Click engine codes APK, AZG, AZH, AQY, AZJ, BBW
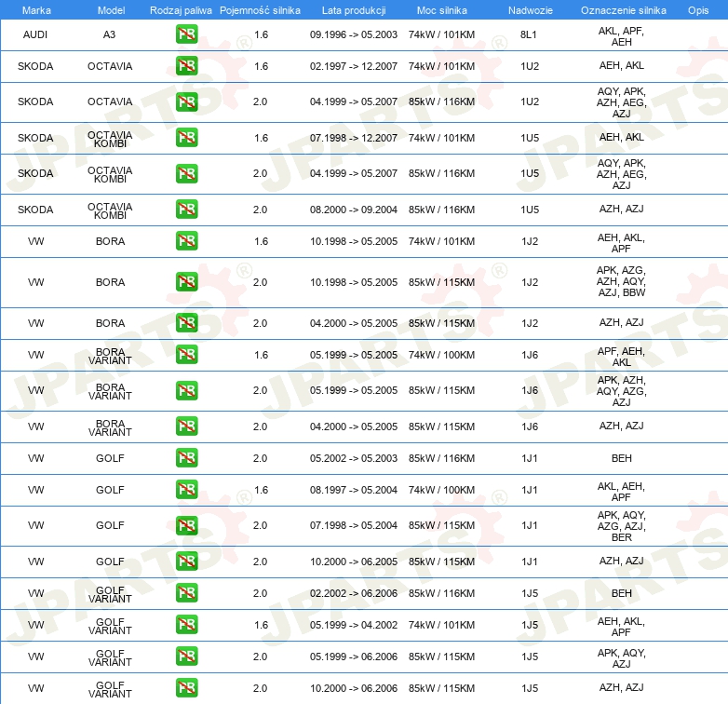Image resolution: width=728 pixels, height=704 pixels. pyautogui.click(x=621, y=281)
